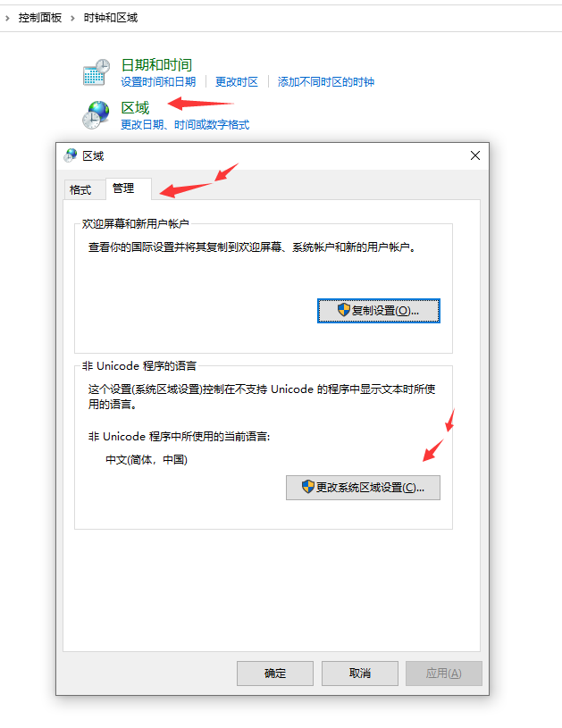The height and width of the screenshot is (728, 562).
Task: Cancel the dialog via 取消
Action: 359,674
